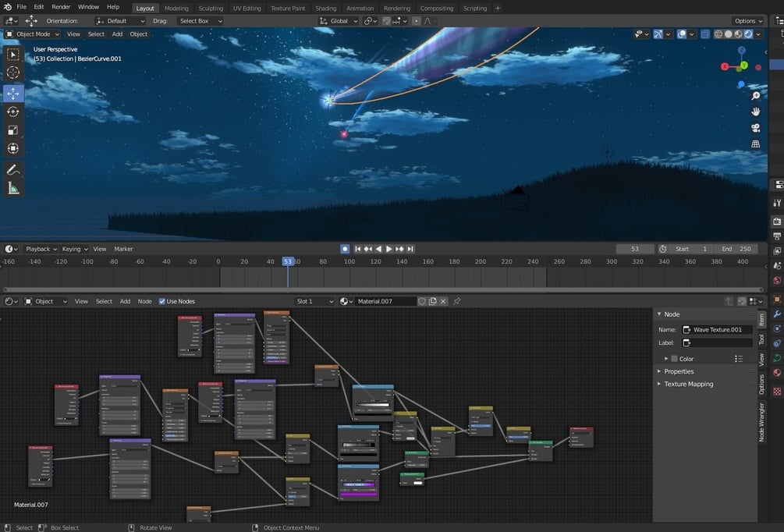Unlink Material.007 with the X button
784x532 pixels.
[443, 301]
